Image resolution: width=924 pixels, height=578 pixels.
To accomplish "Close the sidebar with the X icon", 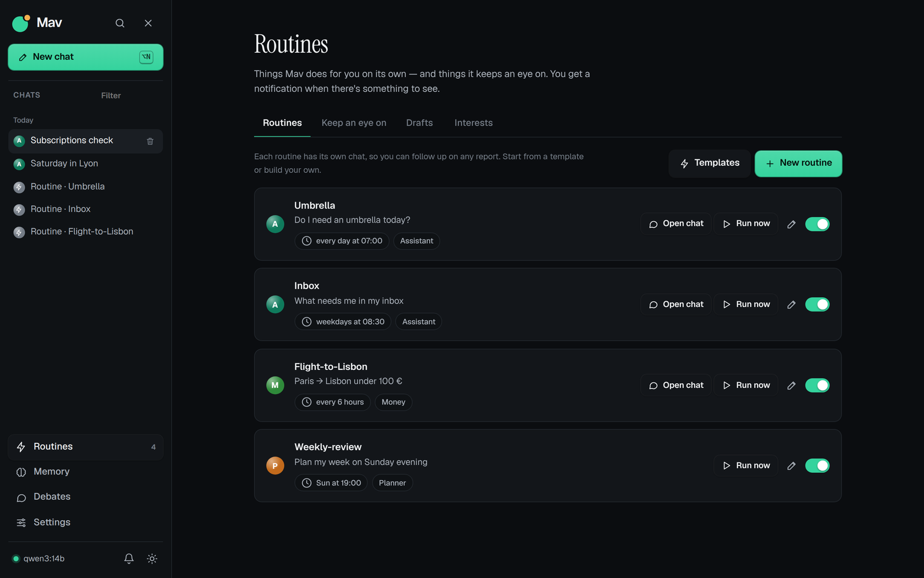I will point(148,23).
